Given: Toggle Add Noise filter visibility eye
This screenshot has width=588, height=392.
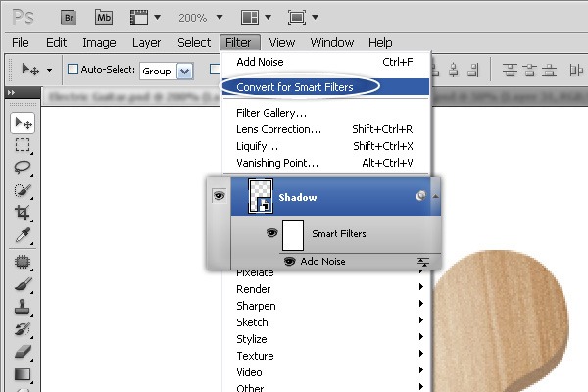Looking at the screenshot, I should pyautogui.click(x=289, y=261).
